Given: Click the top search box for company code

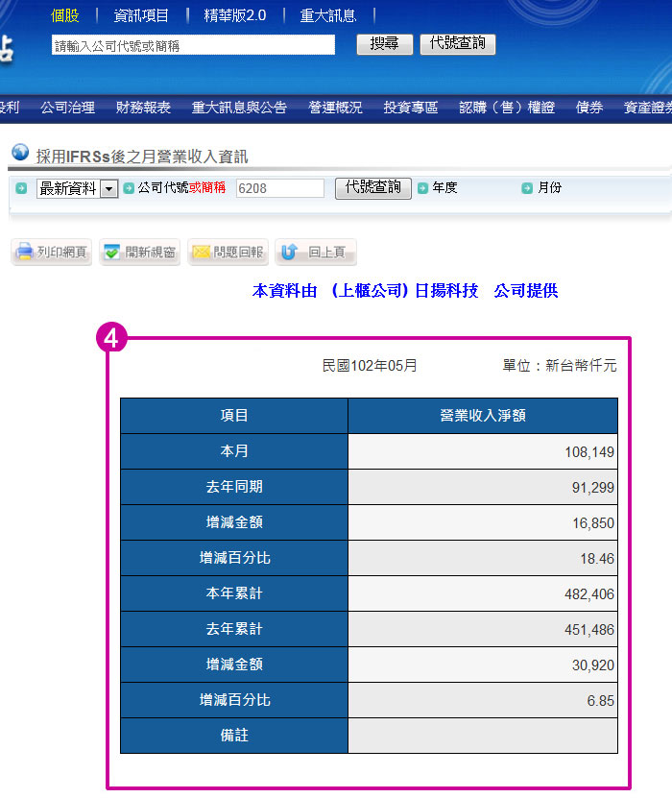Looking at the screenshot, I should tap(193, 45).
